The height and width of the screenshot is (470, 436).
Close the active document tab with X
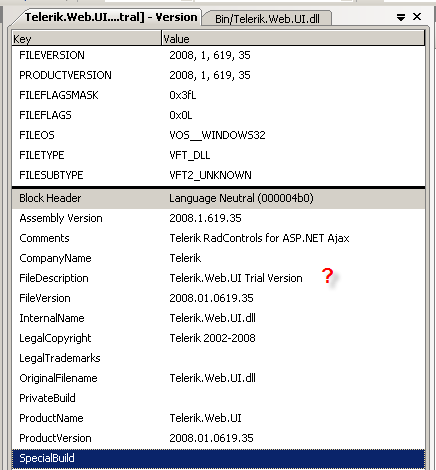417,17
